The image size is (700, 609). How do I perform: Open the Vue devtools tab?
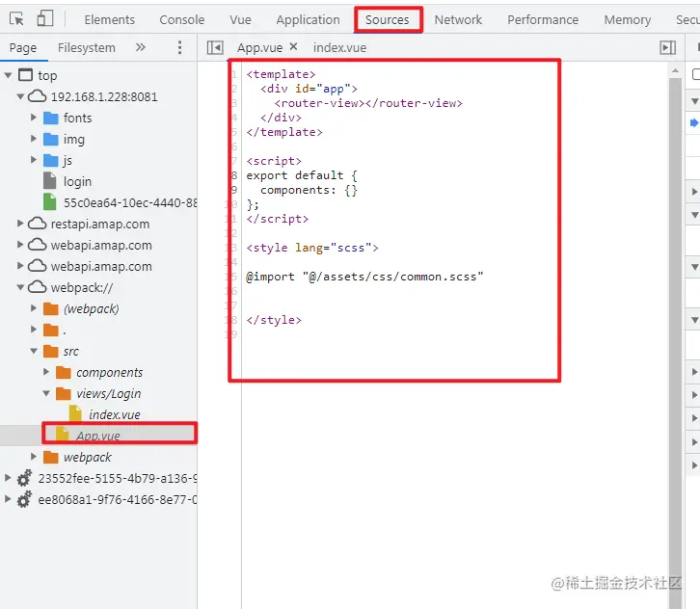(x=240, y=19)
